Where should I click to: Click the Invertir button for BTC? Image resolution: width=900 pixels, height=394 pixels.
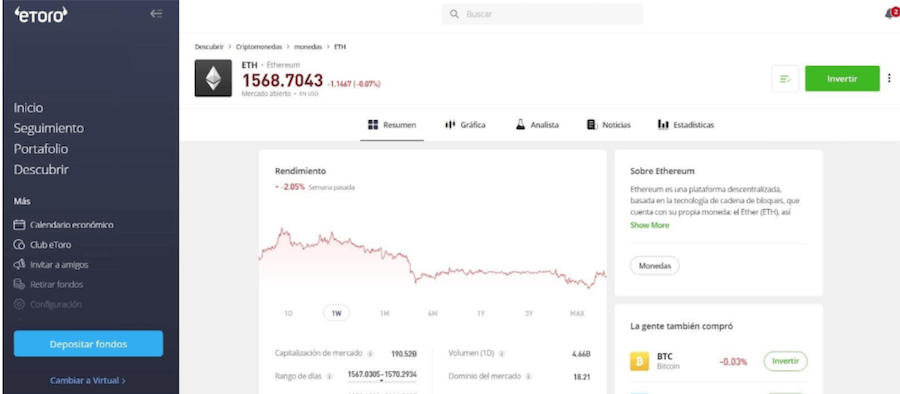click(785, 361)
